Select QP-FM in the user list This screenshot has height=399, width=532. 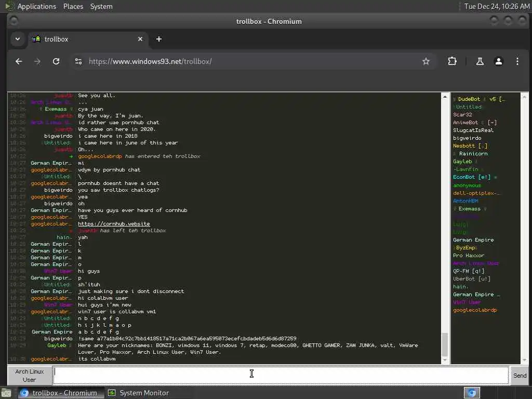pos(469,271)
